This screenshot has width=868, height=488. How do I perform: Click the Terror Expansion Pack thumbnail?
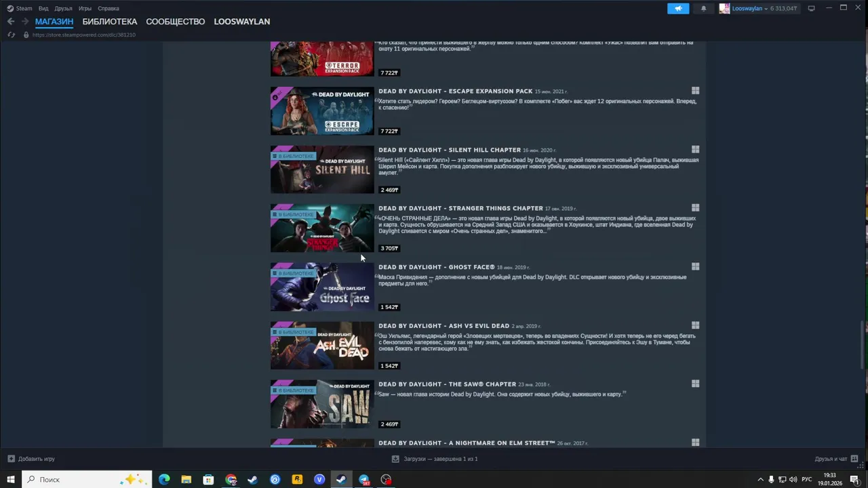click(322, 58)
